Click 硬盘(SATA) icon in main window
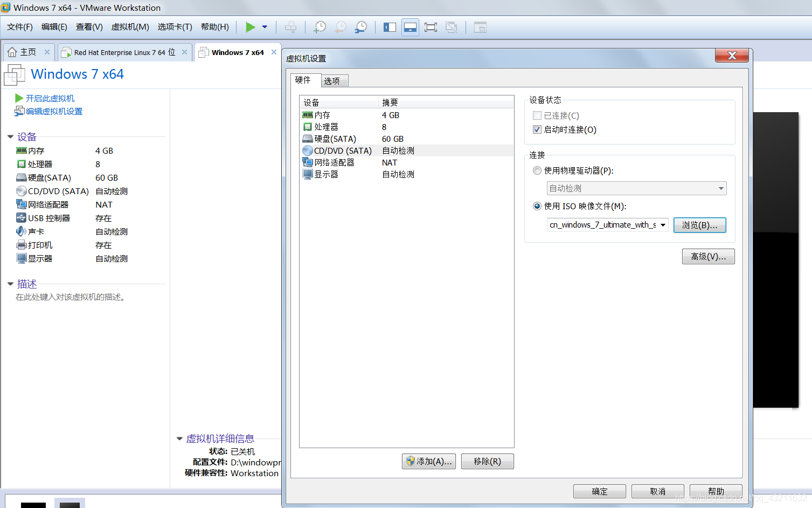812x508 pixels. (21, 177)
